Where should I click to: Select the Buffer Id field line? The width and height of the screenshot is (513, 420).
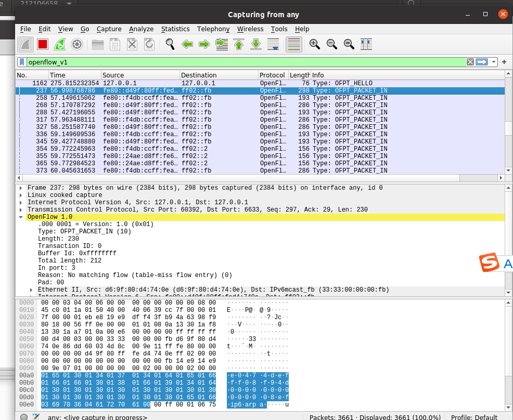click(x=77, y=253)
